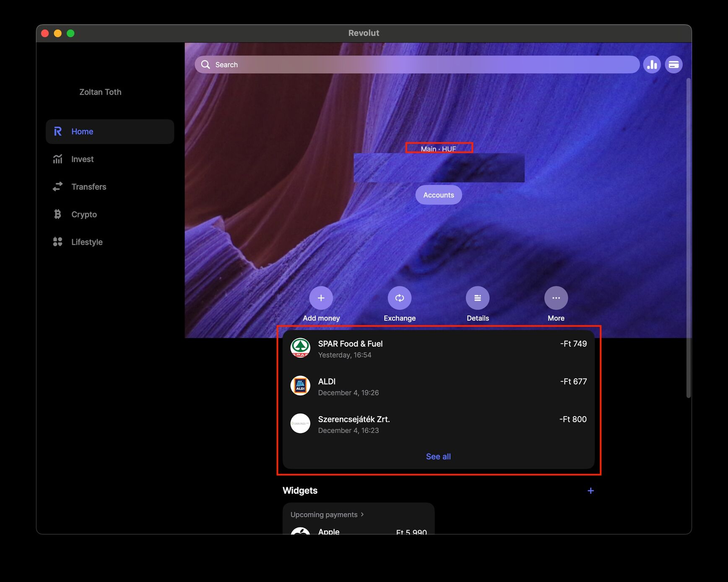Viewport: 728px width, 582px height.
Task: Open the Szerencsejáték Zrt. transaction row
Action: [439, 424]
